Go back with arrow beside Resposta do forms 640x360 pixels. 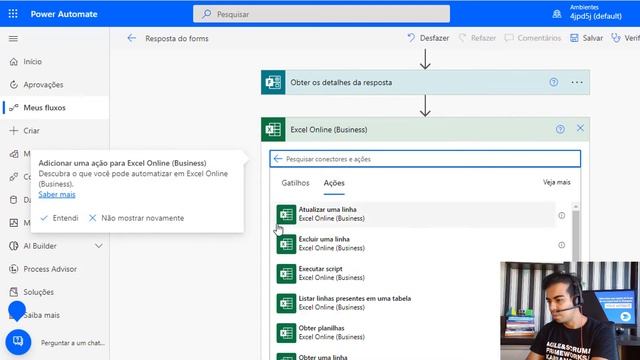point(131,38)
